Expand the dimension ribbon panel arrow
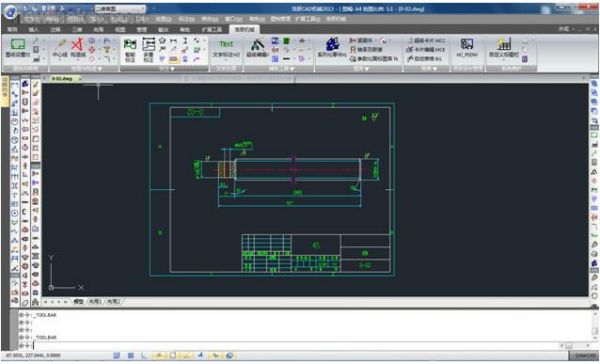Viewport: 600px width, 364px height. click(x=172, y=69)
